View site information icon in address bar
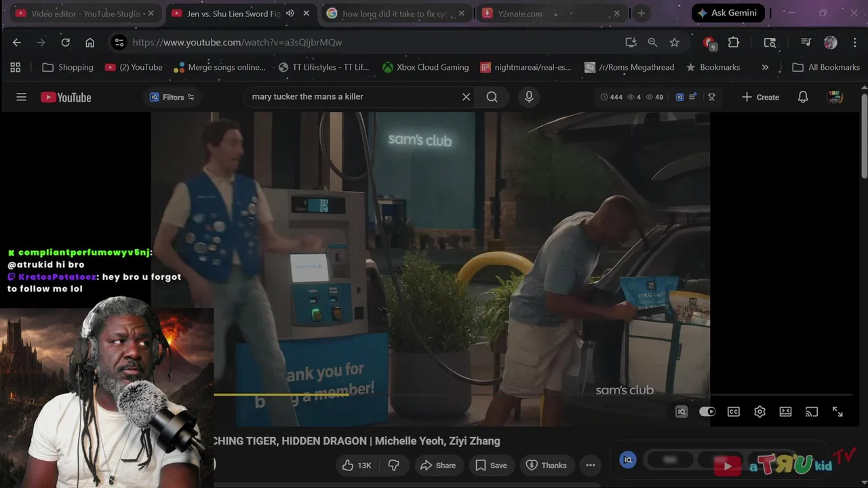Viewport: 868px width, 488px height. point(119,42)
